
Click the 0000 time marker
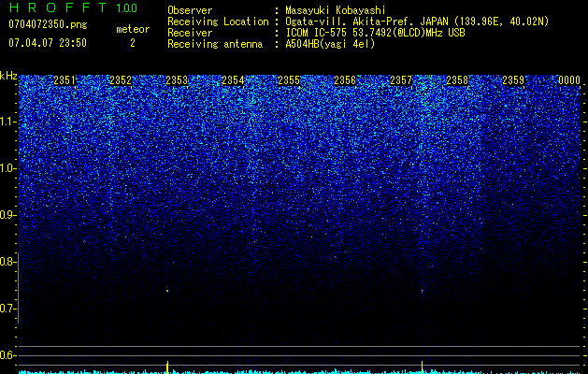click(x=569, y=80)
